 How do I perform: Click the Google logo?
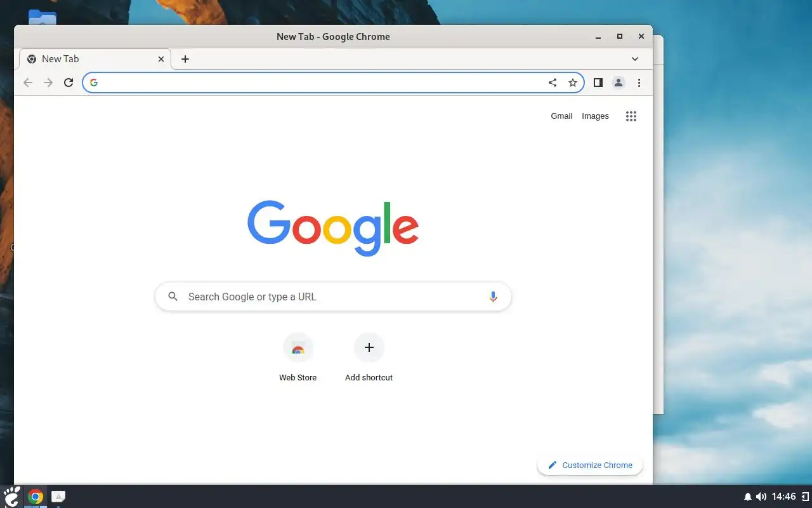tap(333, 228)
